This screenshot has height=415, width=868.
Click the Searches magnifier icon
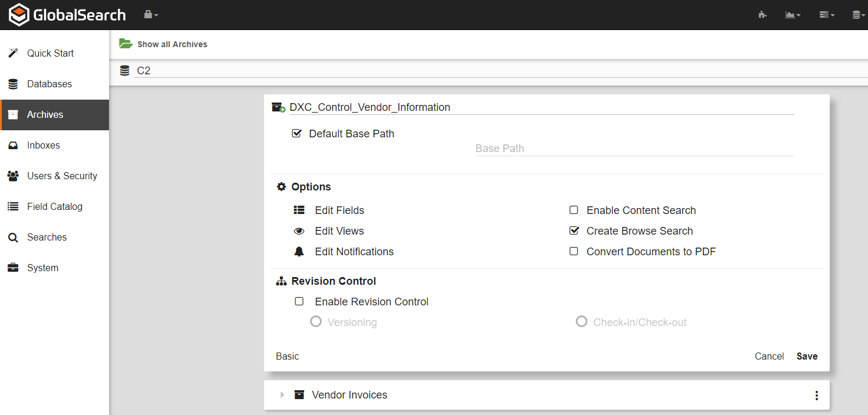[x=13, y=237]
